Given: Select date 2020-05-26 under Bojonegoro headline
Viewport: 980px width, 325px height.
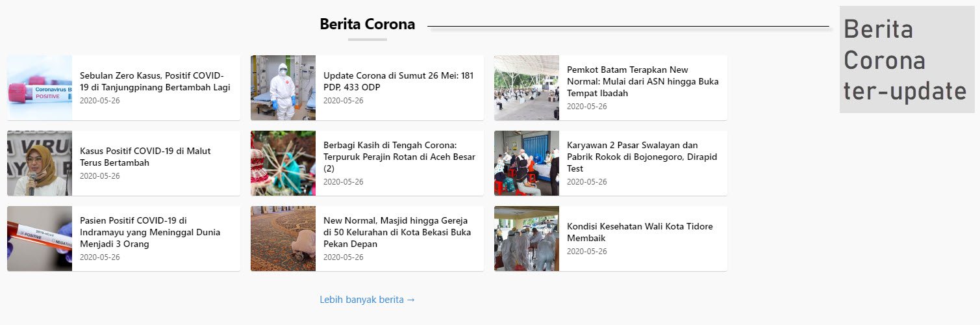Looking at the screenshot, I should (x=587, y=181).
